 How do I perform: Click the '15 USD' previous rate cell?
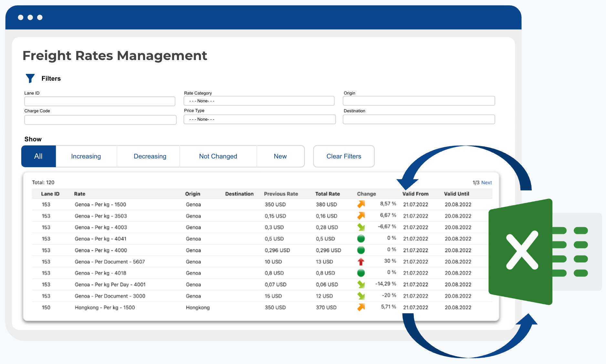point(273,296)
